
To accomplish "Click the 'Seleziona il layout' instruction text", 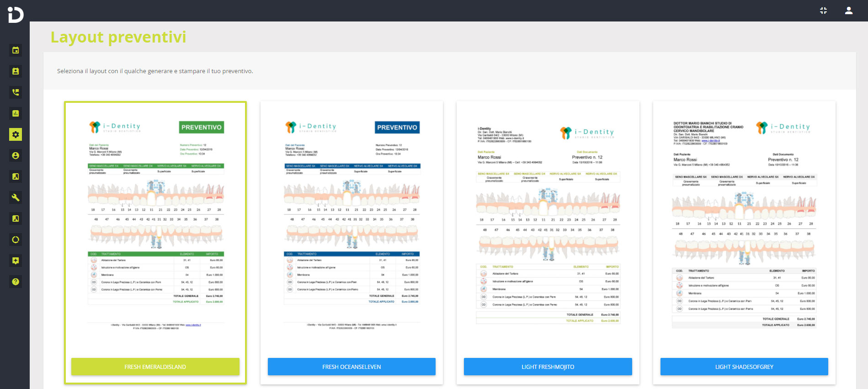I will coord(155,71).
